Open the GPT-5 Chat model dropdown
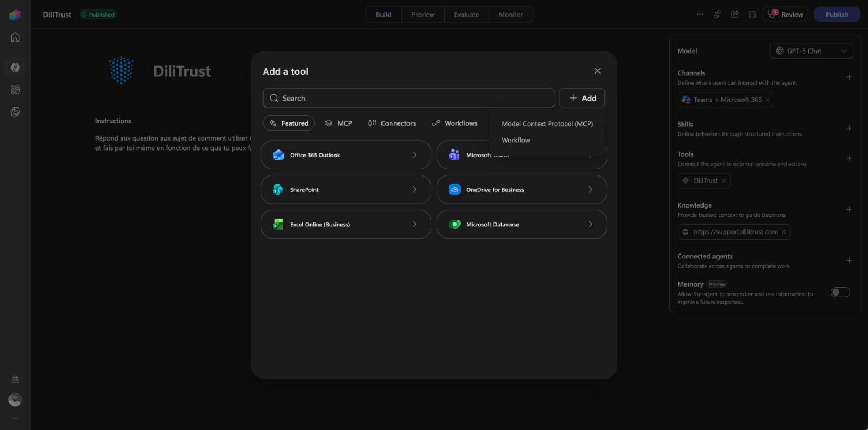868x430 pixels. point(812,51)
